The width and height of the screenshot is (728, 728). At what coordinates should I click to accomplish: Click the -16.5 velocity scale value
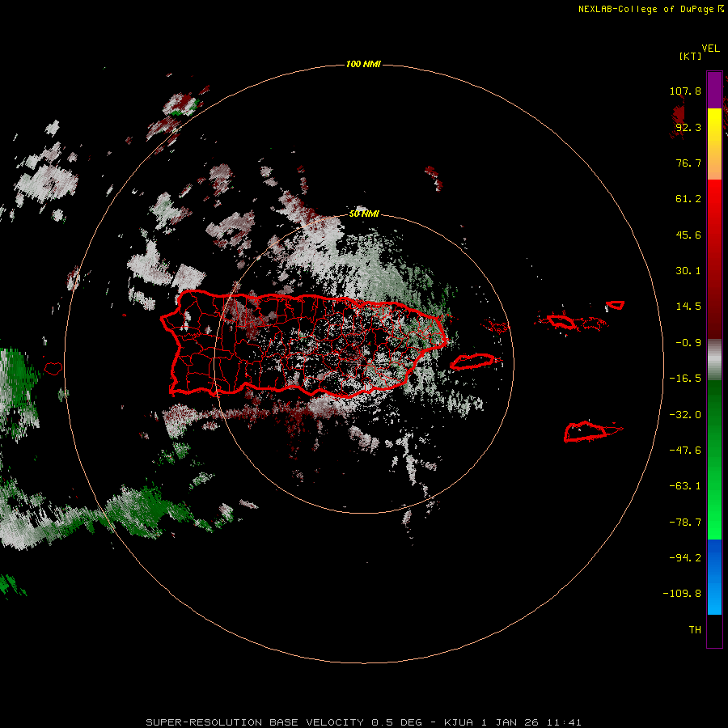pyautogui.click(x=685, y=379)
